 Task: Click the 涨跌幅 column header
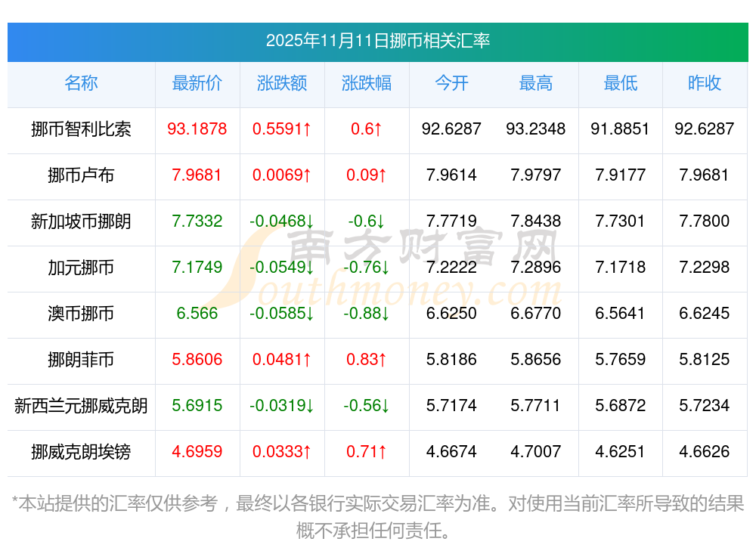(x=367, y=83)
